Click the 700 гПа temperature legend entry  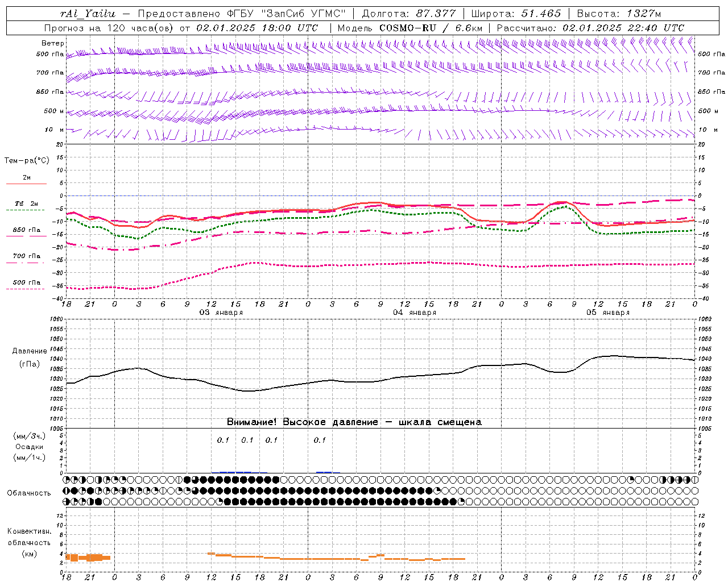point(26,256)
